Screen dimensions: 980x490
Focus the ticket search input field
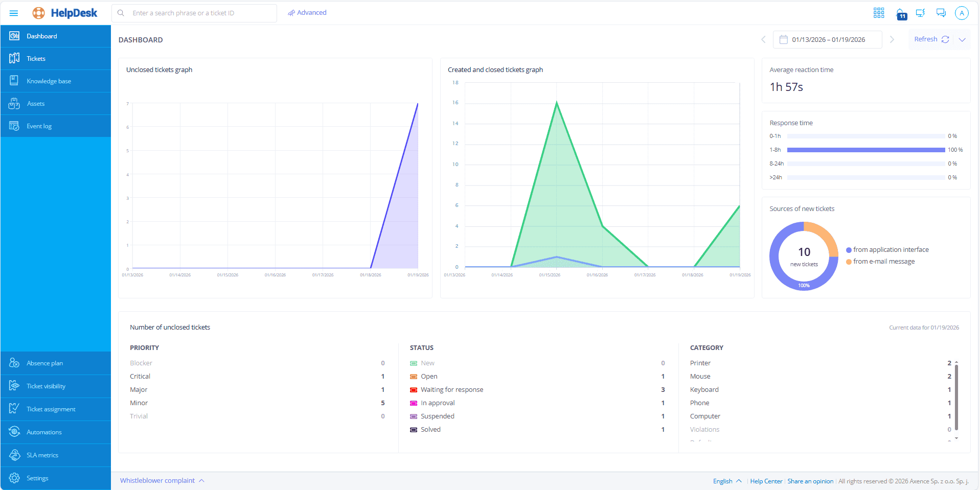coord(199,13)
